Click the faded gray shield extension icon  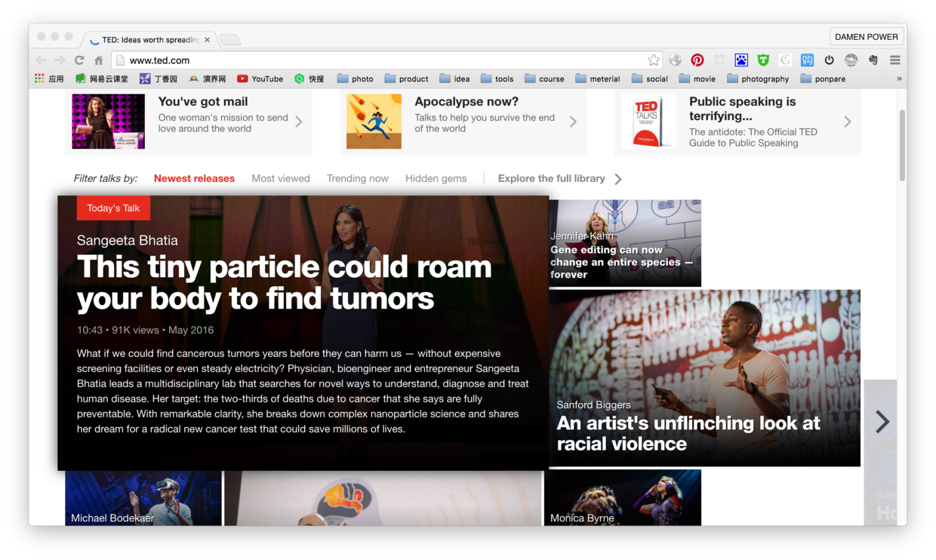pyautogui.click(x=719, y=60)
